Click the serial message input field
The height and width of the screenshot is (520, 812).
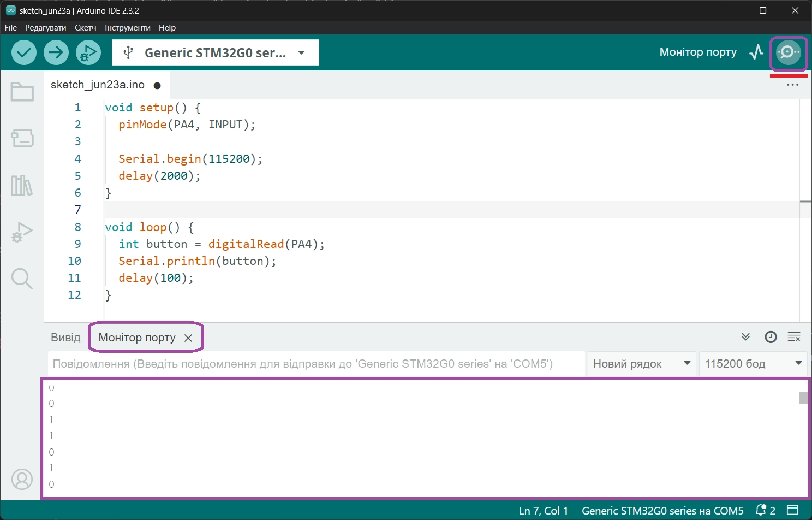click(x=315, y=364)
